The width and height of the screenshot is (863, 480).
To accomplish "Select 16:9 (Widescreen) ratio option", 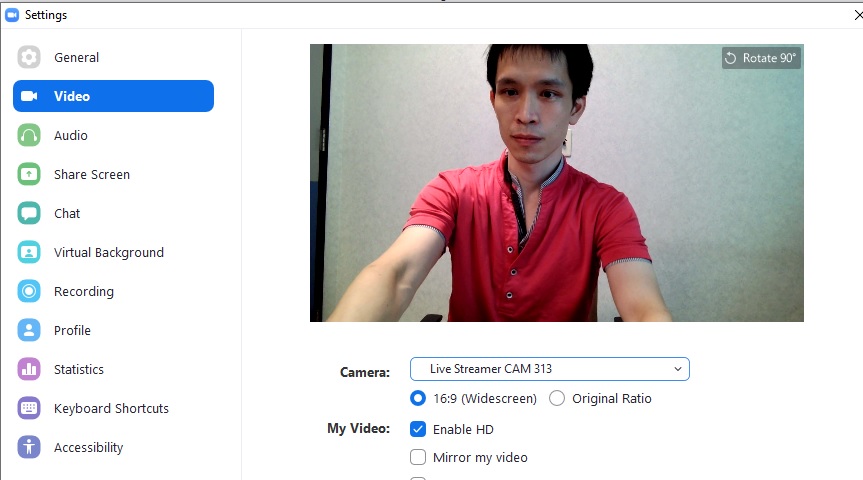I will pos(418,398).
